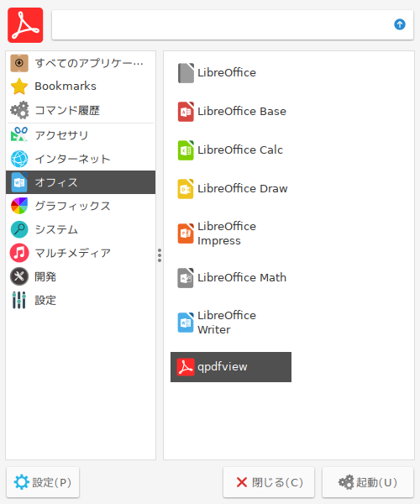
Task: Click the package box icon for all applications
Action: (x=19, y=63)
